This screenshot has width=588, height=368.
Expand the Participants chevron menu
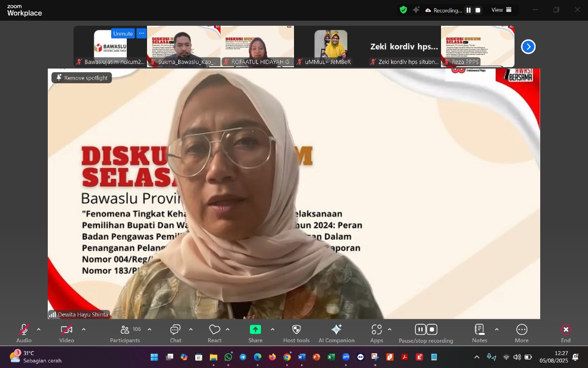149,329
